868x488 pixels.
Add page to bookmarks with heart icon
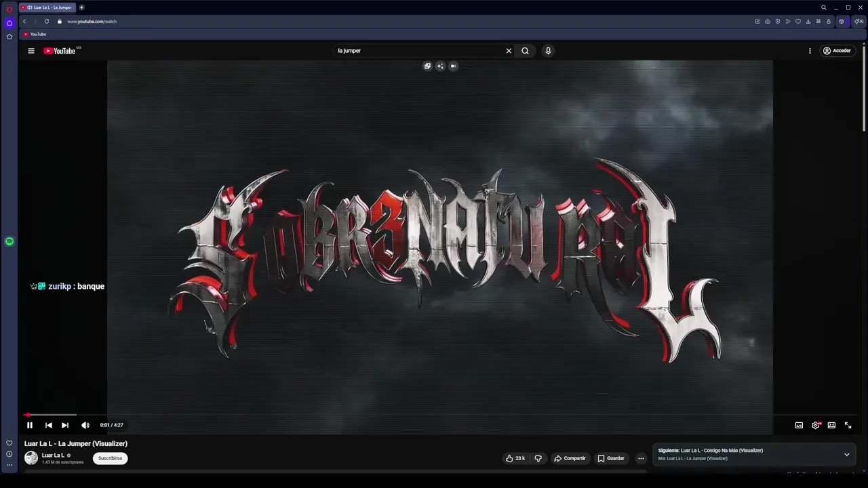pos(798,22)
